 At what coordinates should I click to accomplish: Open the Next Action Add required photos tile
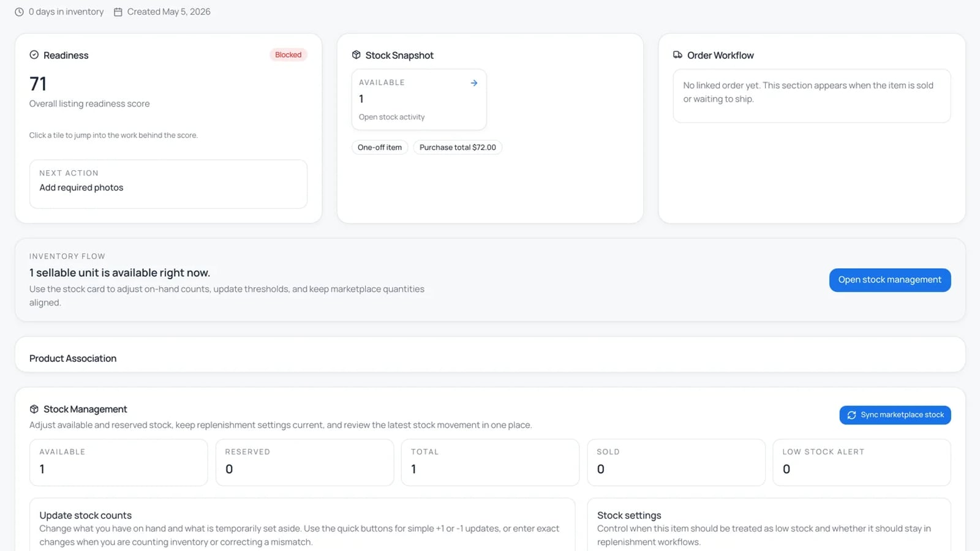168,184
